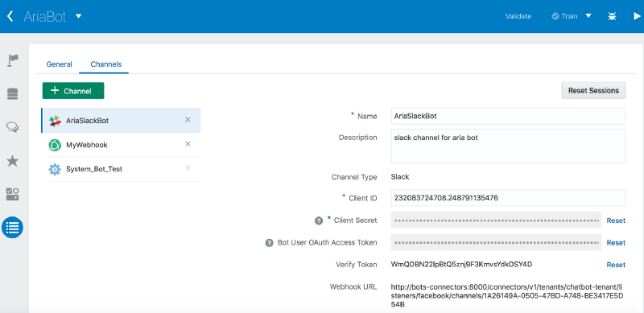The height and width of the screenshot is (313, 644).
Task: Click the Validate link in header
Action: [518, 16]
